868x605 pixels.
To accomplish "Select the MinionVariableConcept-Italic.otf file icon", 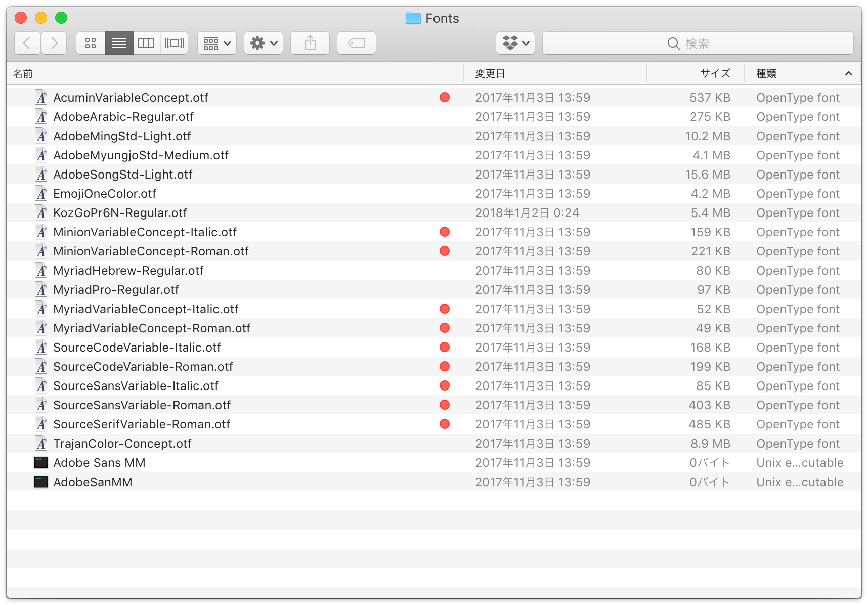I will click(41, 232).
